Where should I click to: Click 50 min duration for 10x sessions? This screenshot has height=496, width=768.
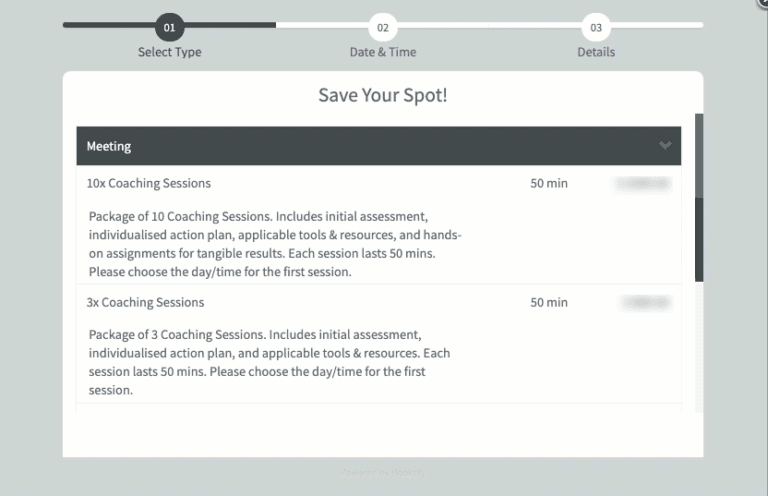click(549, 184)
